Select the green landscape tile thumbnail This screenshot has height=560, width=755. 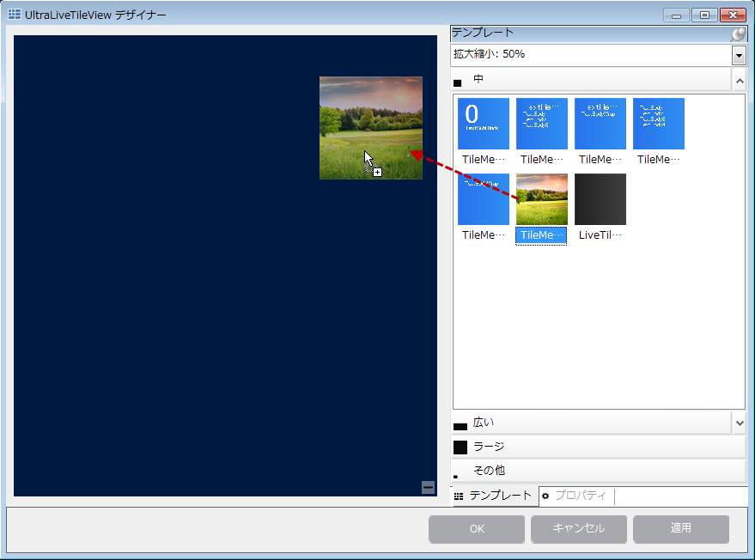coord(541,198)
